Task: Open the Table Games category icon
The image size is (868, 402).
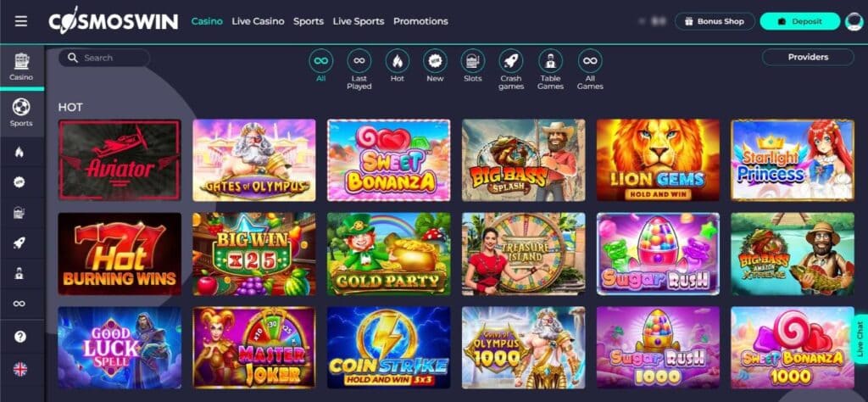Action: pyautogui.click(x=550, y=61)
